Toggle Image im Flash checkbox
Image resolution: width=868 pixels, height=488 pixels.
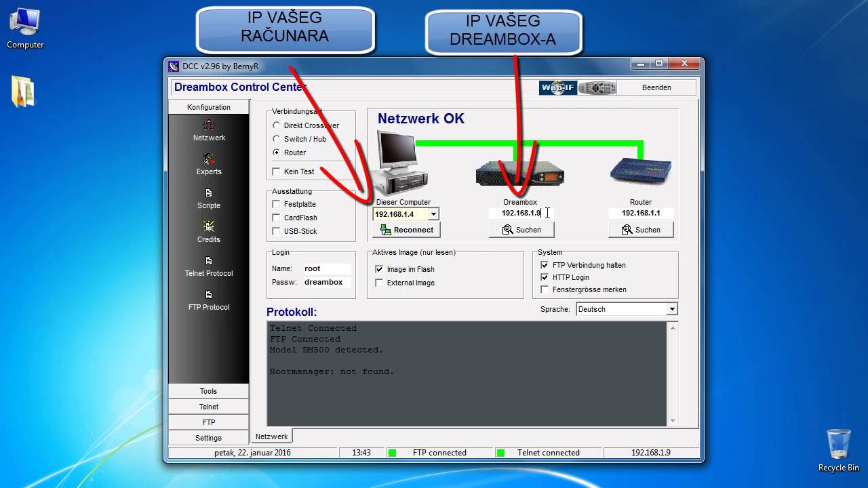[x=379, y=269]
